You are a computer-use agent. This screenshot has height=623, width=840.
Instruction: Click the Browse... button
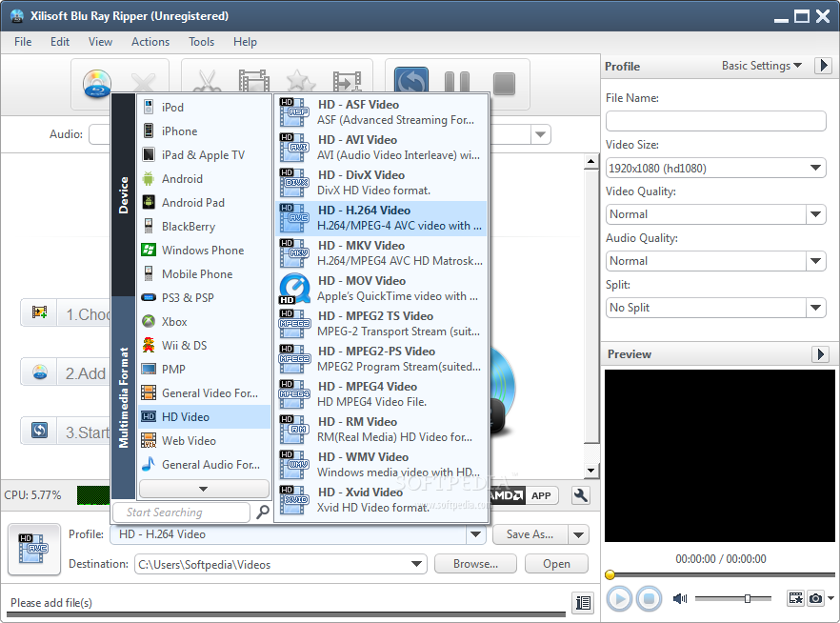click(x=476, y=564)
